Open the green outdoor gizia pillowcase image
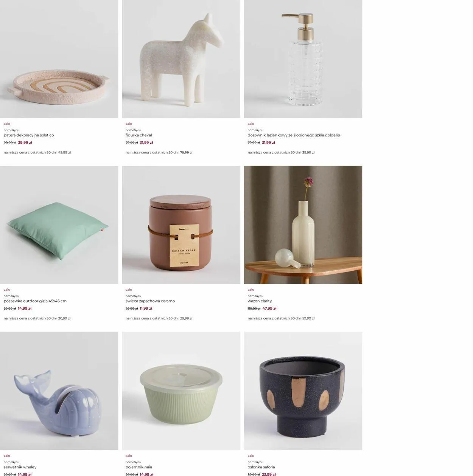This screenshot has width=473, height=476. [59, 225]
